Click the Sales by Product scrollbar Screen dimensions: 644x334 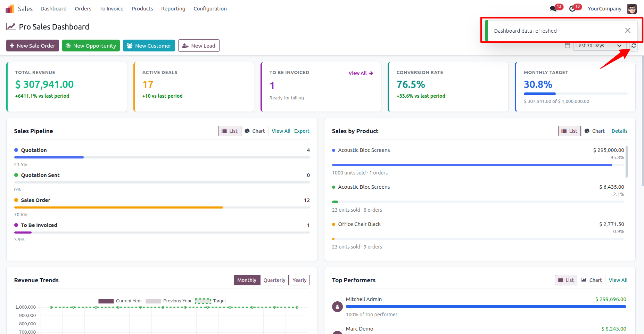[626, 162]
